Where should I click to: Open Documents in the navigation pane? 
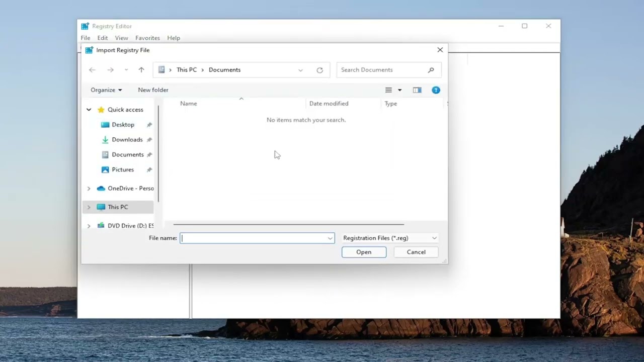pos(127,155)
